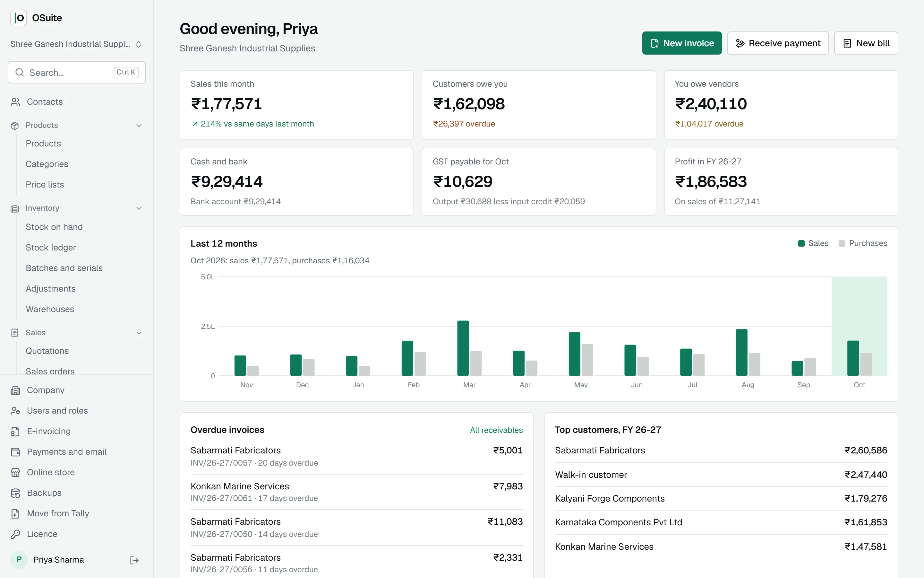This screenshot has width=924, height=578.
Task: Click the New bill button
Action: tap(866, 43)
